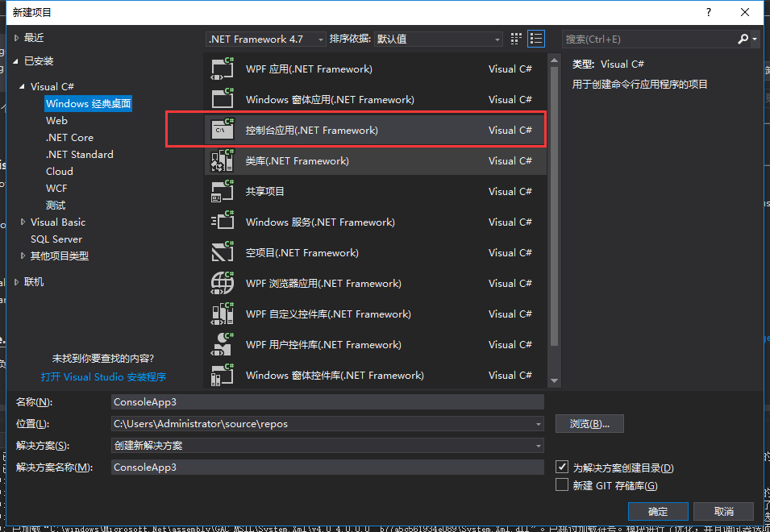Open the .NET Framework 4.7 version dropdown
770x532 pixels.
pyautogui.click(x=265, y=39)
